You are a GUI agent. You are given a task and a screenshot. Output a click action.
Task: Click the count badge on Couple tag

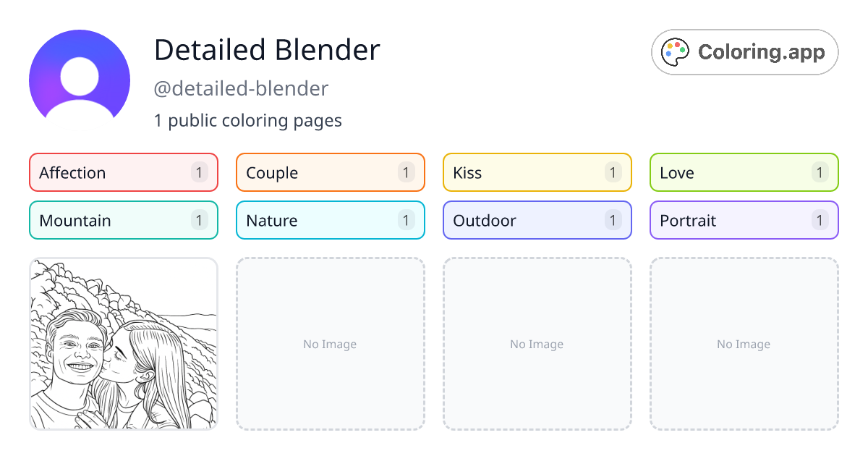(x=406, y=172)
